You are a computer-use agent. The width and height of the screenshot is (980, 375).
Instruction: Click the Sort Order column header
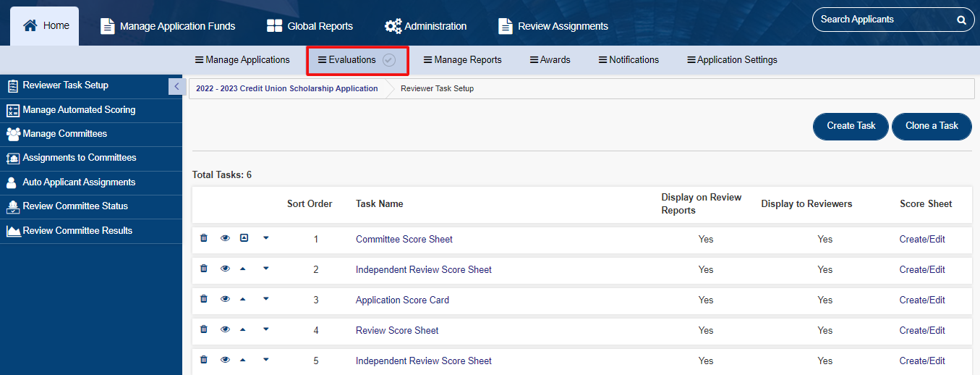[x=310, y=203]
